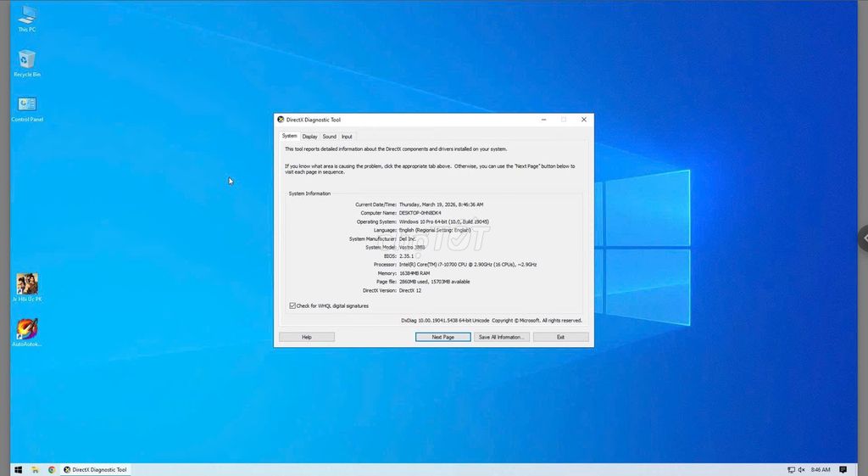
Task: Close the DirectX Diagnostic Tool window
Action: pos(583,120)
